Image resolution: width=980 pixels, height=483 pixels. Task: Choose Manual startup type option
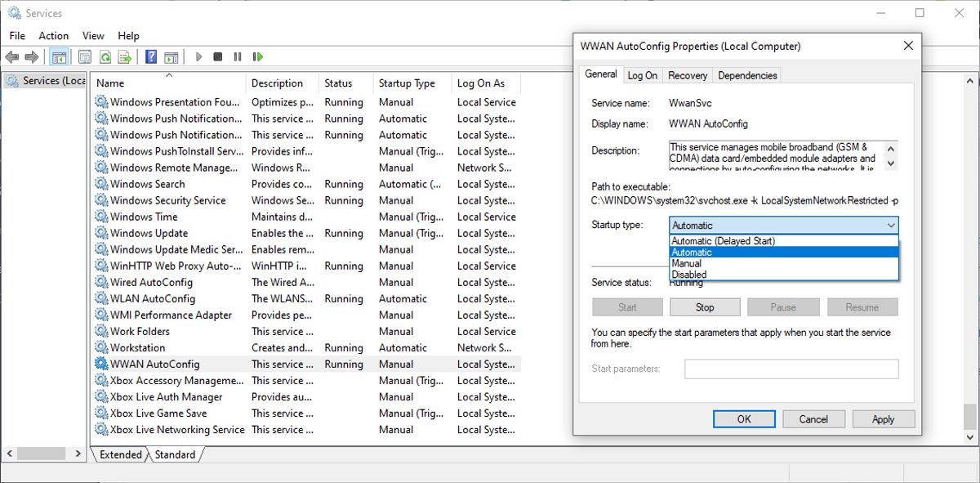pyautogui.click(x=784, y=264)
